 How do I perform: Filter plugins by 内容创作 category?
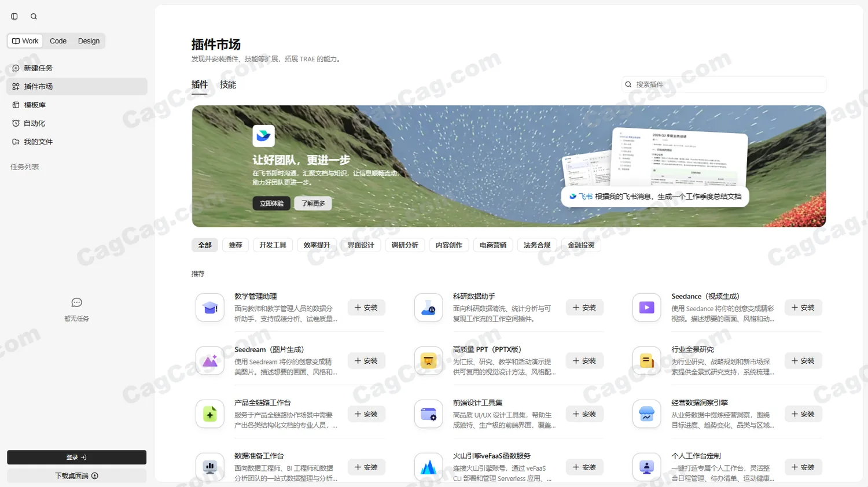click(449, 245)
